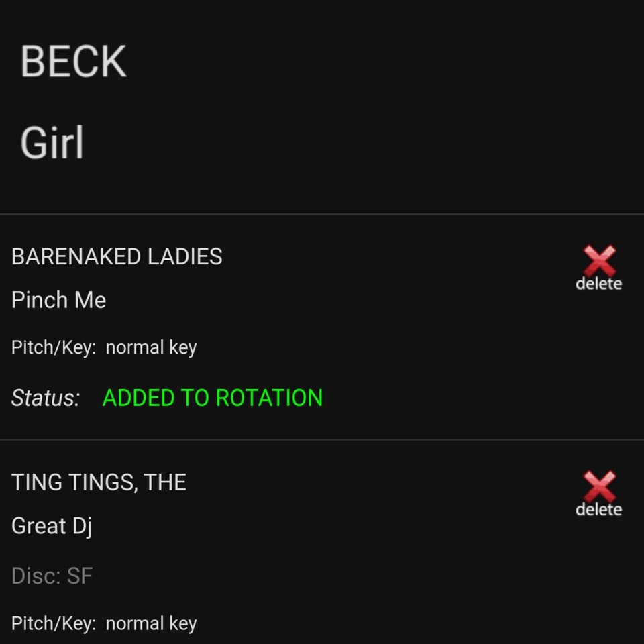
Task: Click the italic Status label
Action: (x=46, y=398)
